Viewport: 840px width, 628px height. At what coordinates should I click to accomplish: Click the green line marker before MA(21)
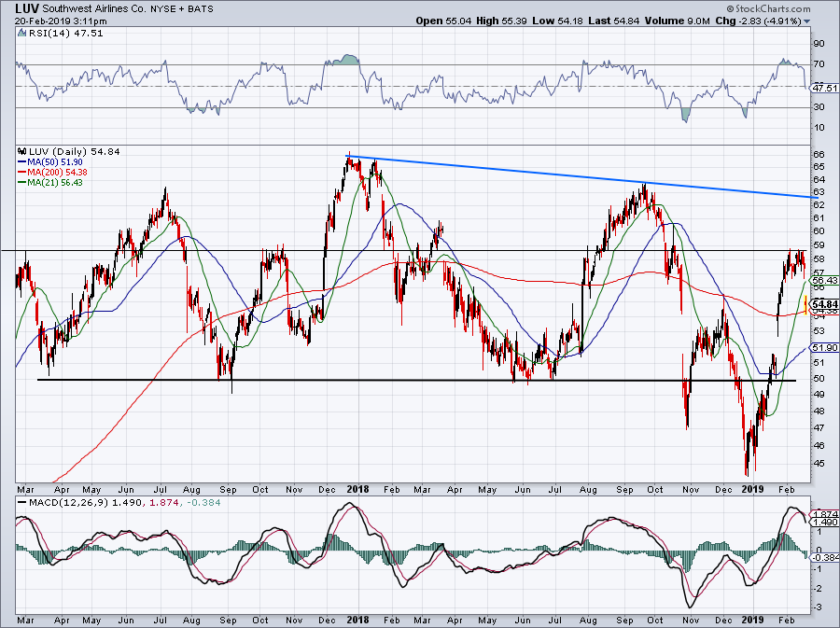pyautogui.click(x=22, y=182)
